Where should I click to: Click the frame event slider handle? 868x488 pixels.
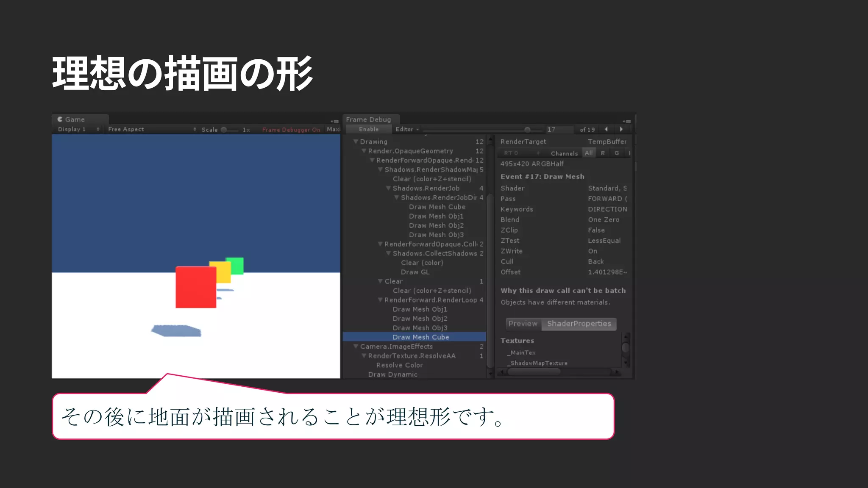527,130
